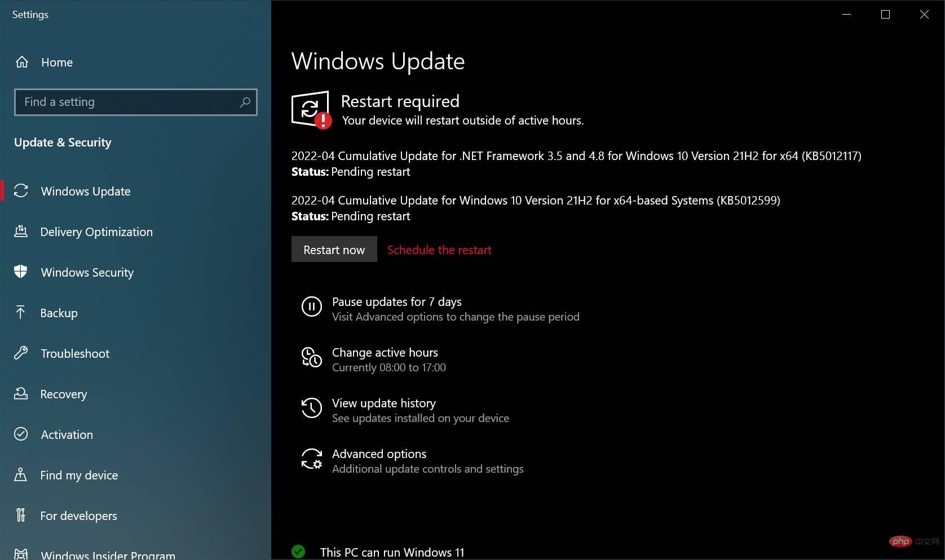Click the Windows Insider Program cat icon

pyautogui.click(x=21, y=554)
